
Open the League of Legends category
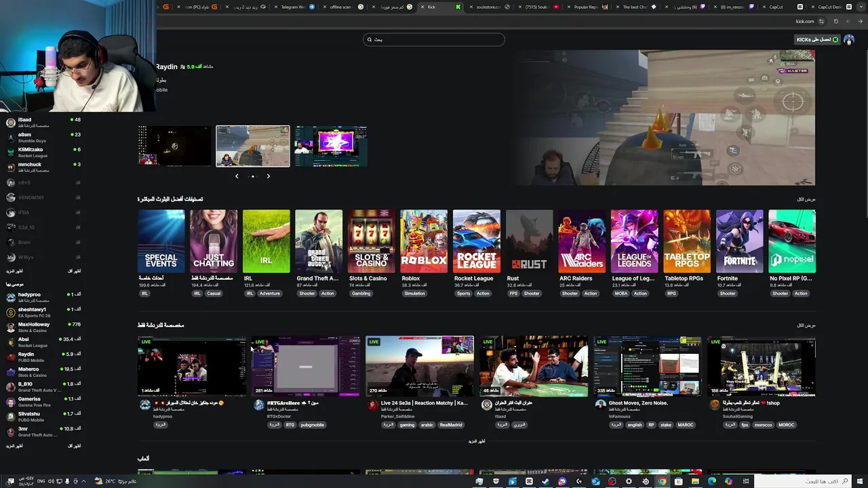634,241
